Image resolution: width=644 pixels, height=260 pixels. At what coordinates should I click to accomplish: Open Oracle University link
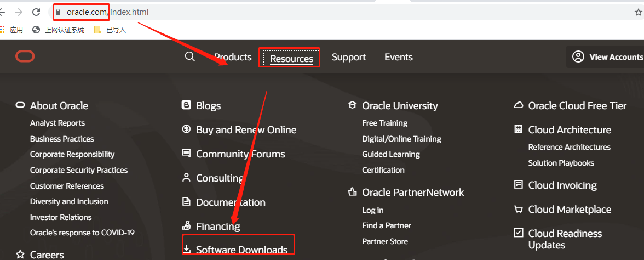400,106
